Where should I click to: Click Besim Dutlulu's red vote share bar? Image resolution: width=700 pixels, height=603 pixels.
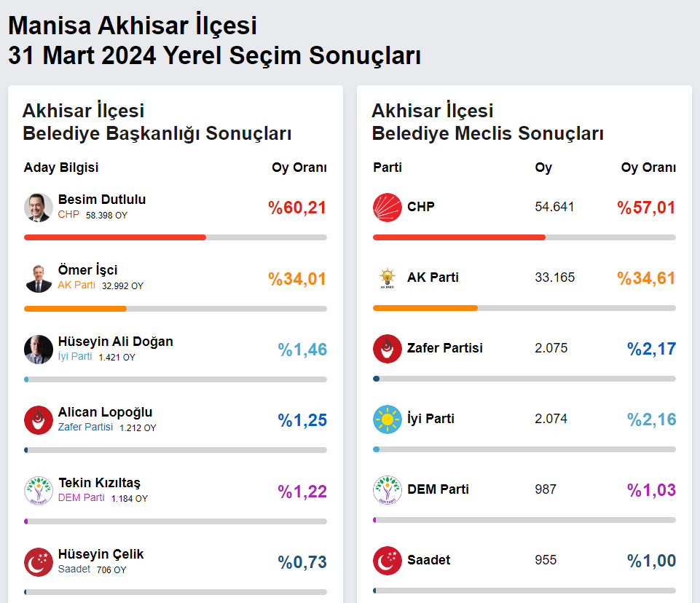(x=115, y=237)
